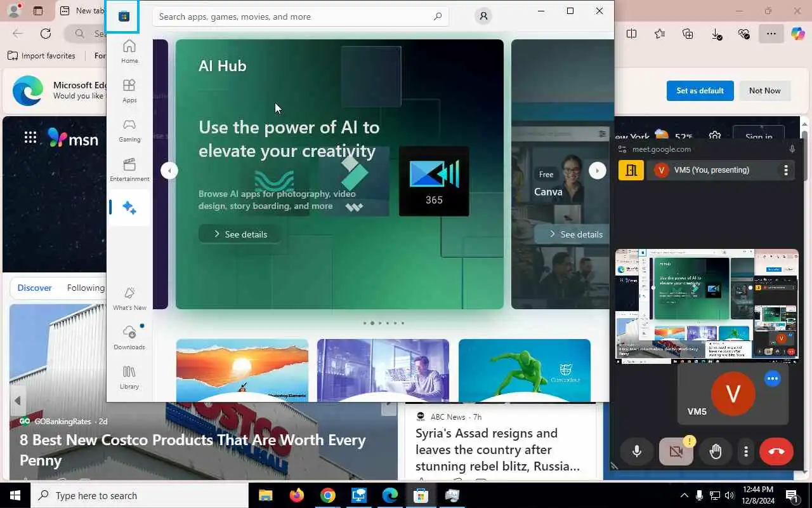Search apps, games, movies field
Screen dimensions: 812x508
coord(301,17)
